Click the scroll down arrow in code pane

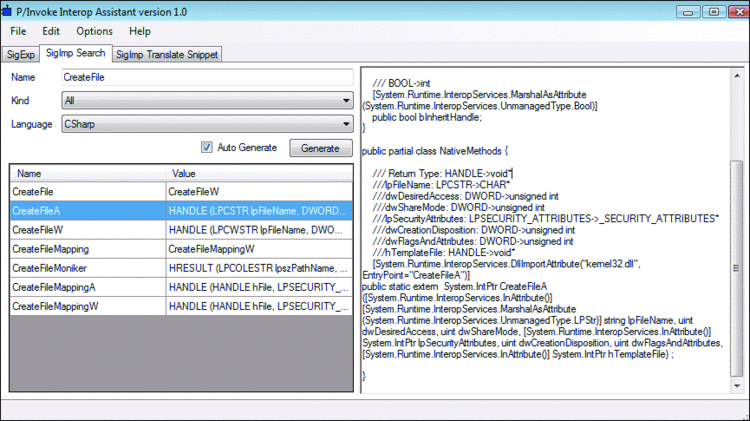click(737, 386)
